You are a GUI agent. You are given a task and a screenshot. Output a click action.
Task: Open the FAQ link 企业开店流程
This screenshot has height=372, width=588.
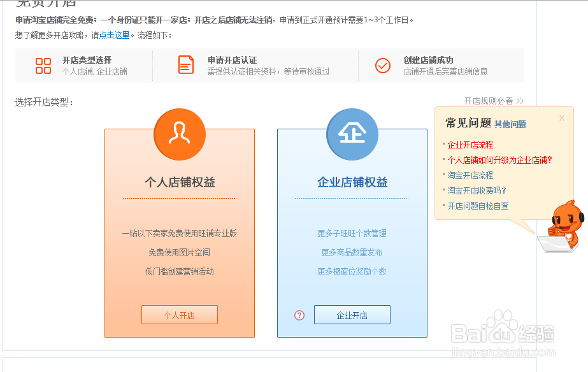(470, 145)
